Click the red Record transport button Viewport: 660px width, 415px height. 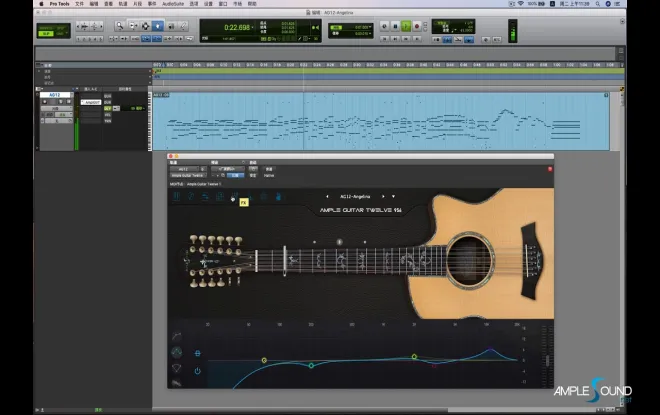pyautogui.click(x=417, y=26)
